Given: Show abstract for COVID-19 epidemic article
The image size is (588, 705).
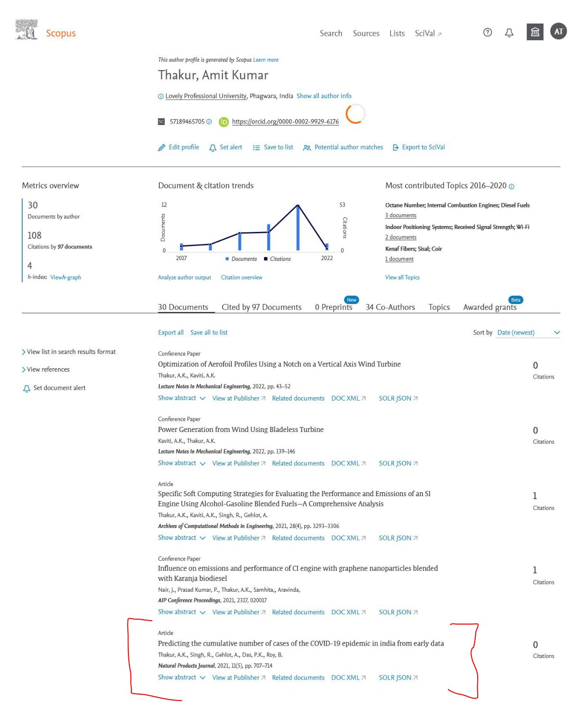Looking at the screenshot, I should 182,677.
